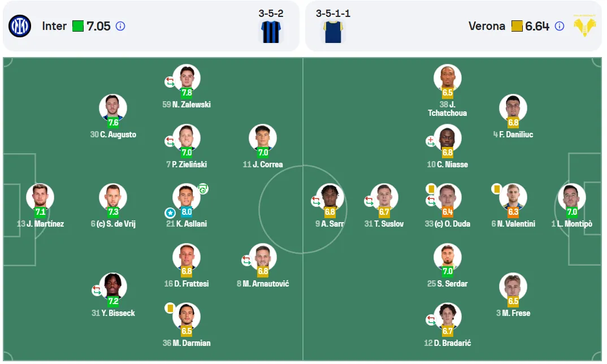Viewport: 607px width, 364px height.
Task: Click the green Inter rating color square
Action: tap(78, 27)
